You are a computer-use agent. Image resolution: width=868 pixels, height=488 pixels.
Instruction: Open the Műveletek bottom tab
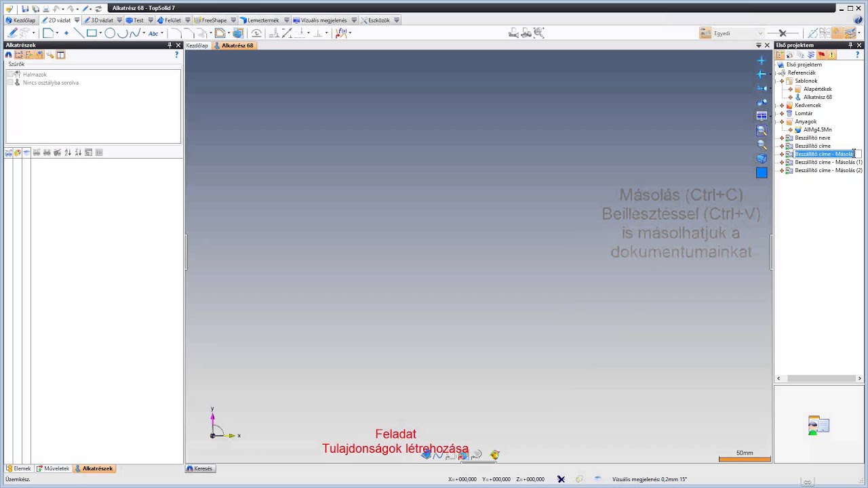pos(53,468)
